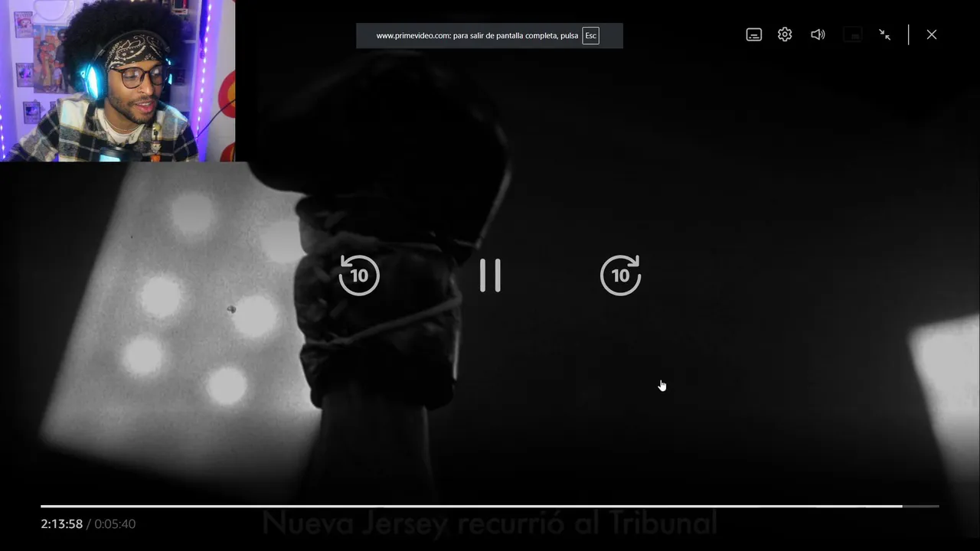Pause the video playback

[x=490, y=275]
